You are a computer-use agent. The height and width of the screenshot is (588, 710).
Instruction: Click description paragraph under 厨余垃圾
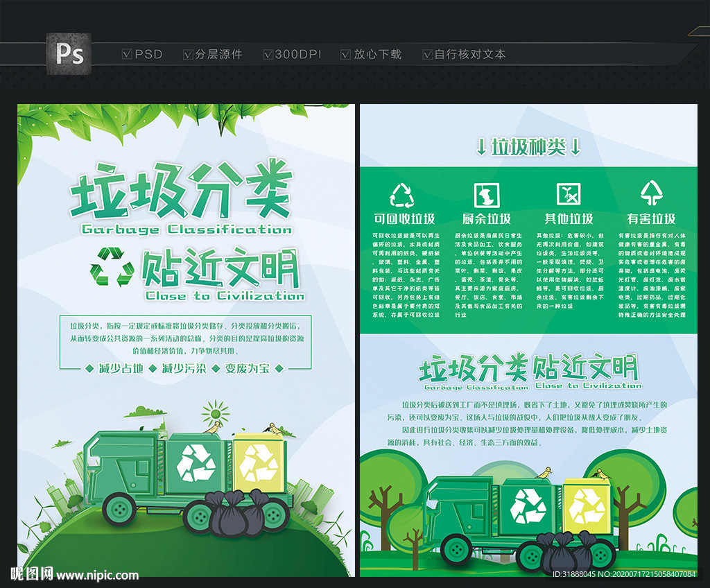tap(489, 275)
